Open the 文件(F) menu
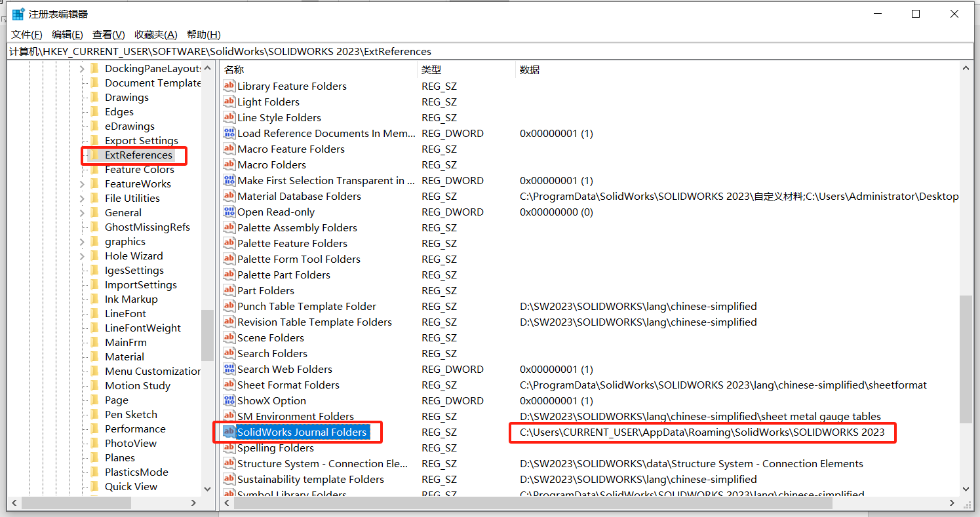Image resolution: width=980 pixels, height=517 pixels. click(x=27, y=35)
